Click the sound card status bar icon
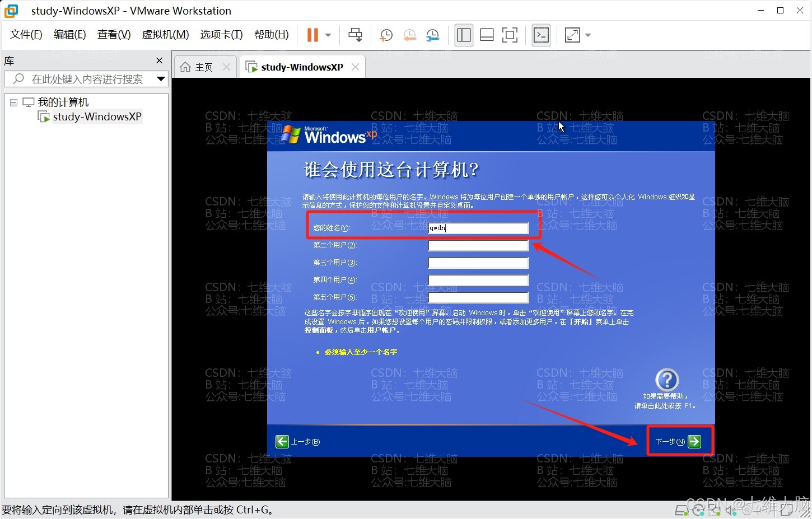This screenshot has width=812, height=519. 731,511
